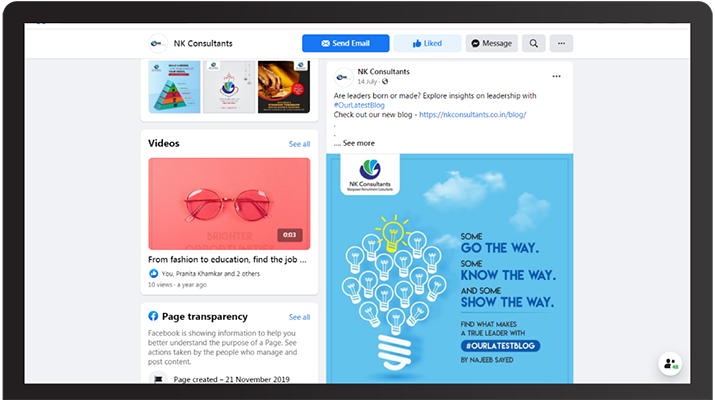Screen dimensions: 715x400
Task: Open the middle white festive photo thumbnail
Action: (229, 87)
